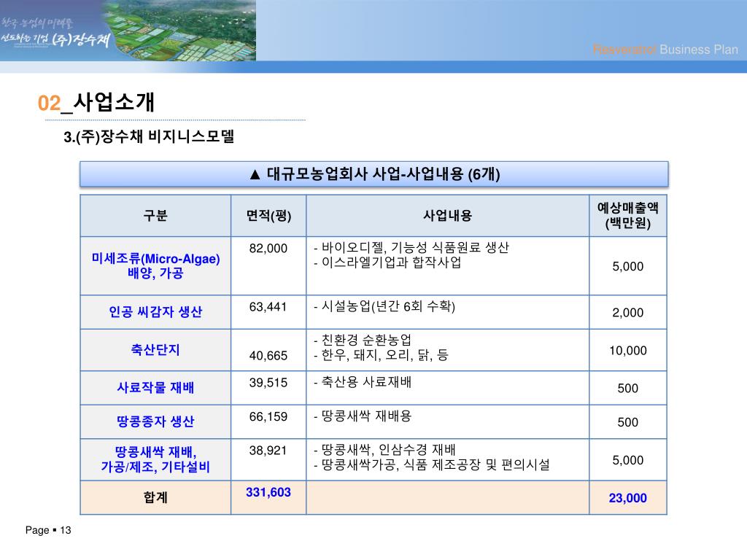
Task: Select the 미세조류(Micro-Algae) 배양, 가공 row label
Action: coord(155,265)
